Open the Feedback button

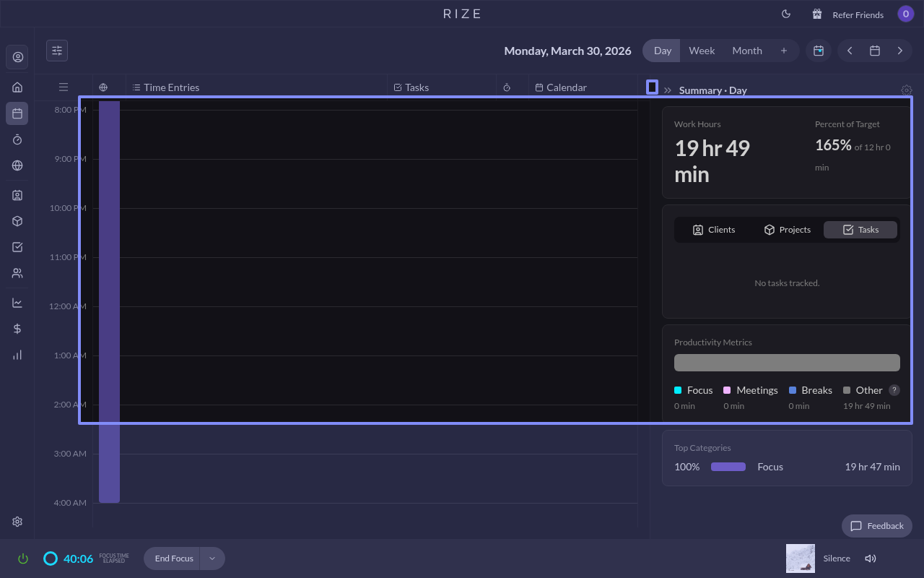click(x=877, y=526)
